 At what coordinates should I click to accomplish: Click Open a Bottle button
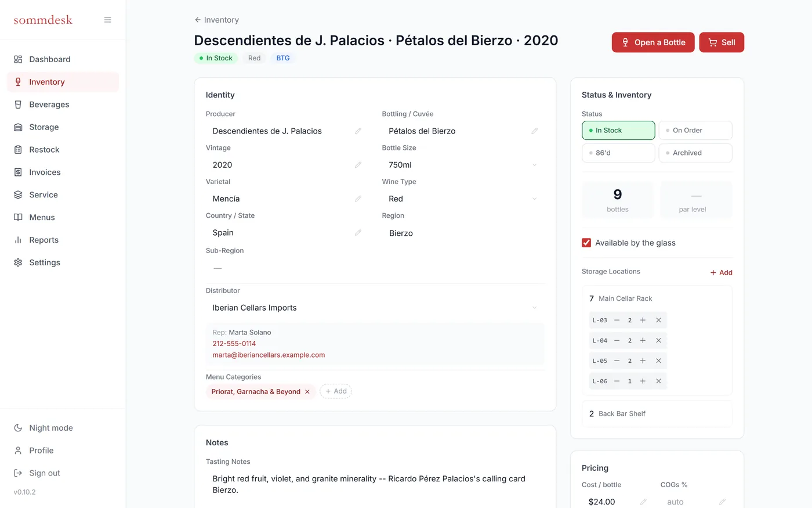[x=653, y=42]
